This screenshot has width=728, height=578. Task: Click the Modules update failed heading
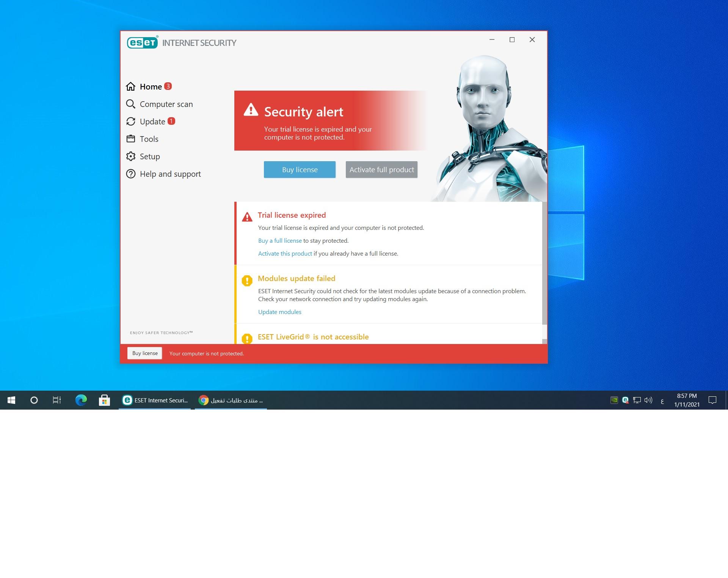pyautogui.click(x=297, y=278)
